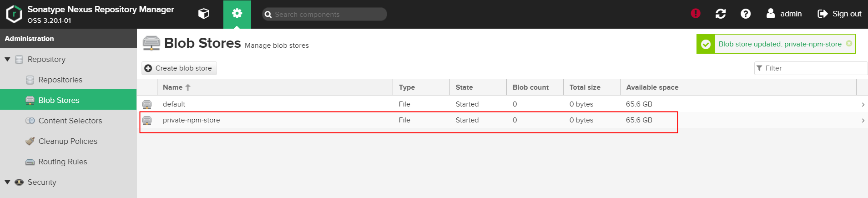Go to Cleanup Policies
The image size is (868, 198).
pyautogui.click(x=68, y=141)
